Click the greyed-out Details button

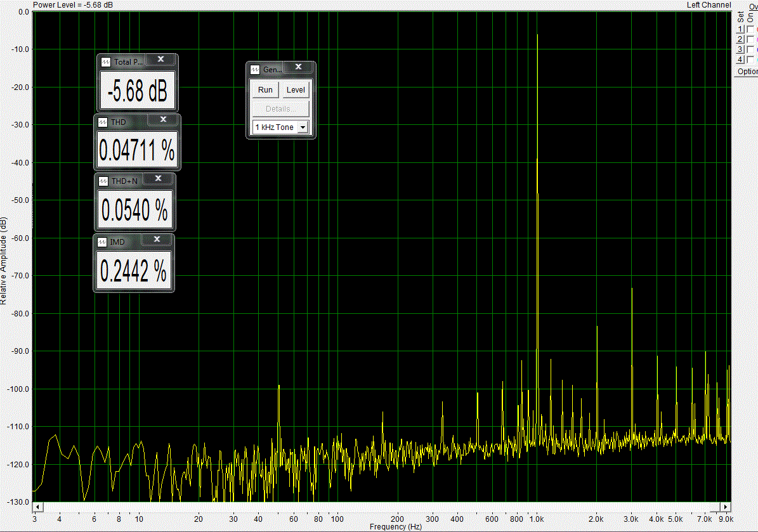[x=280, y=108]
